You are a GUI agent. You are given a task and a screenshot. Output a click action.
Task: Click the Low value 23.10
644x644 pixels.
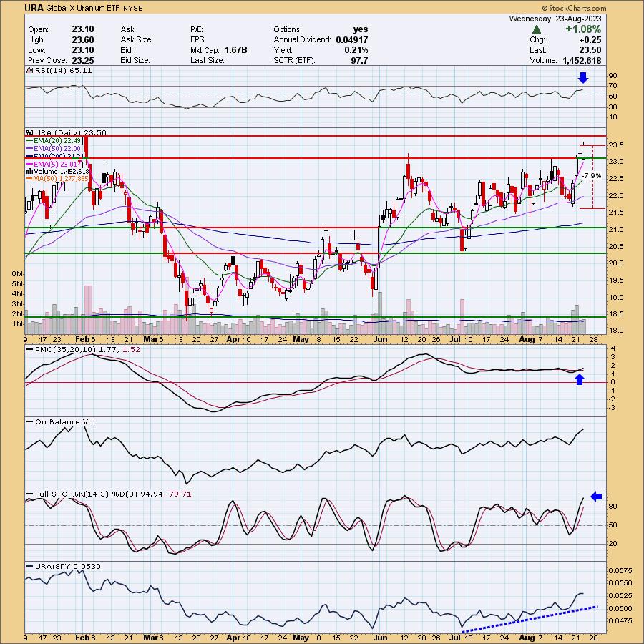click(83, 50)
